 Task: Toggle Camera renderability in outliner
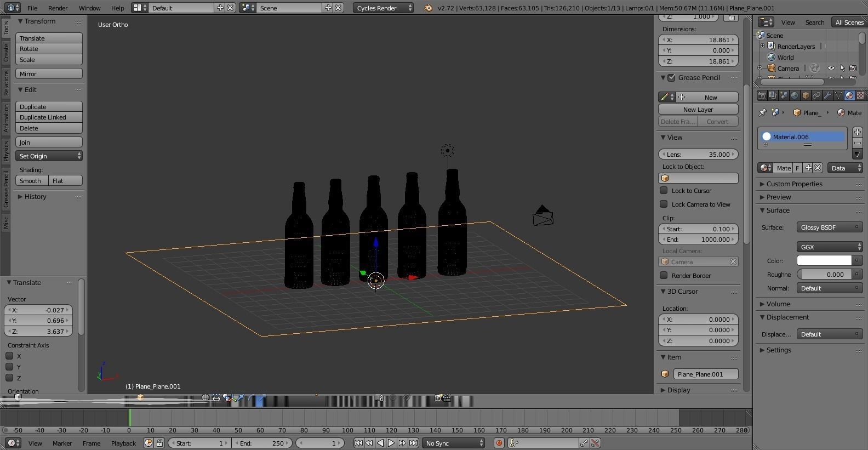click(853, 68)
